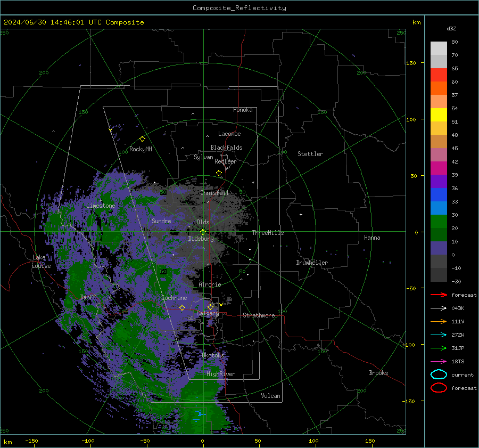Screen dimensions: 479x448
Task: Select the HighRiver label
Action: (x=221, y=374)
